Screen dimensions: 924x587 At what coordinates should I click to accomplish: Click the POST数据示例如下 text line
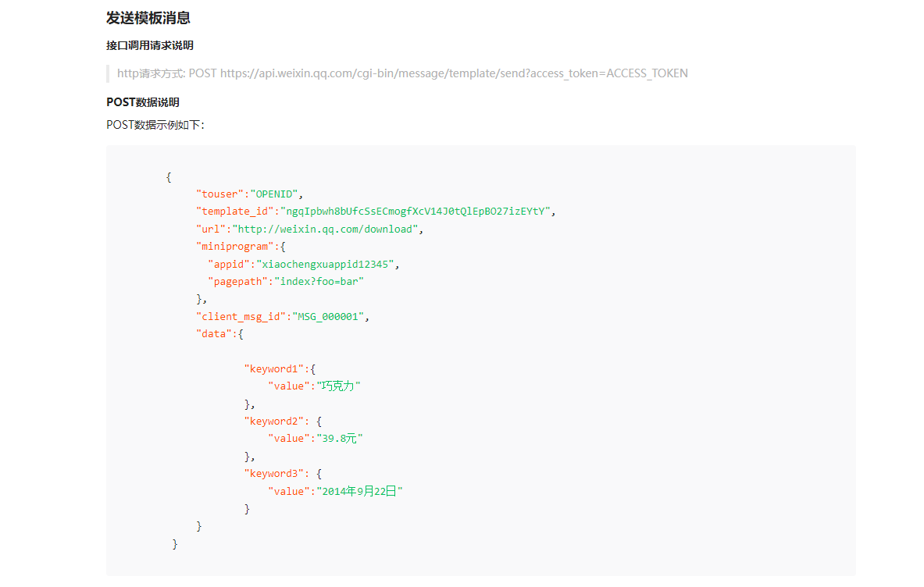click(155, 124)
